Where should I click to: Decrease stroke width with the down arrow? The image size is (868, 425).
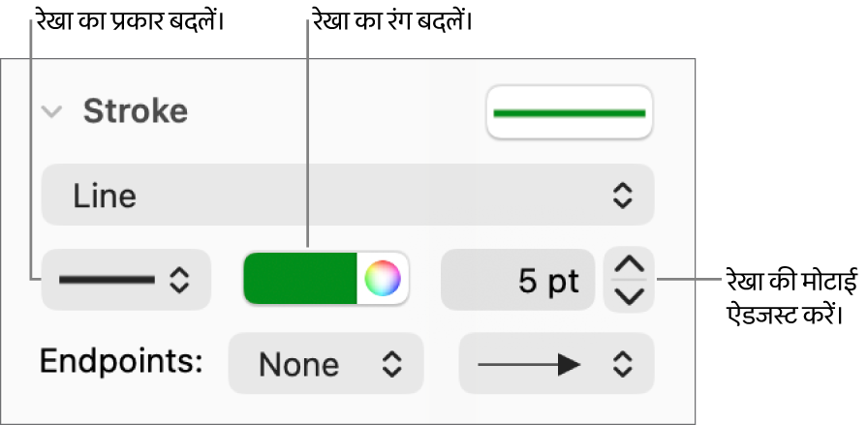[629, 296]
